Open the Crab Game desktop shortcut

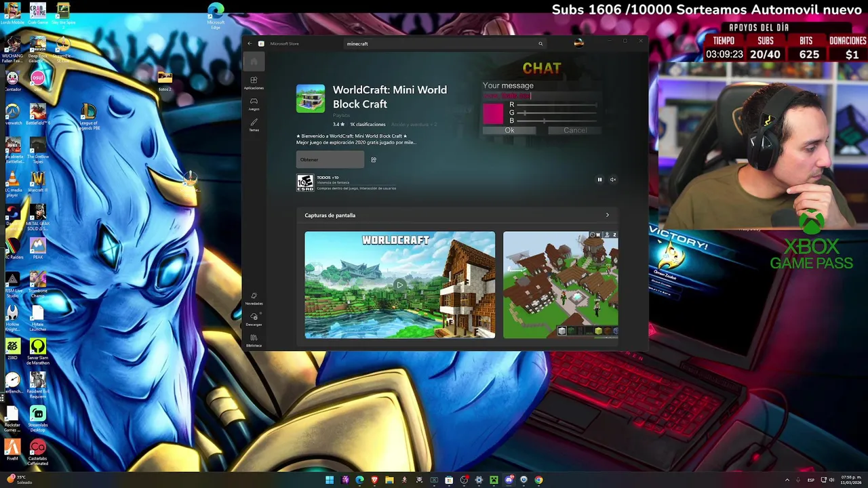pyautogui.click(x=38, y=14)
